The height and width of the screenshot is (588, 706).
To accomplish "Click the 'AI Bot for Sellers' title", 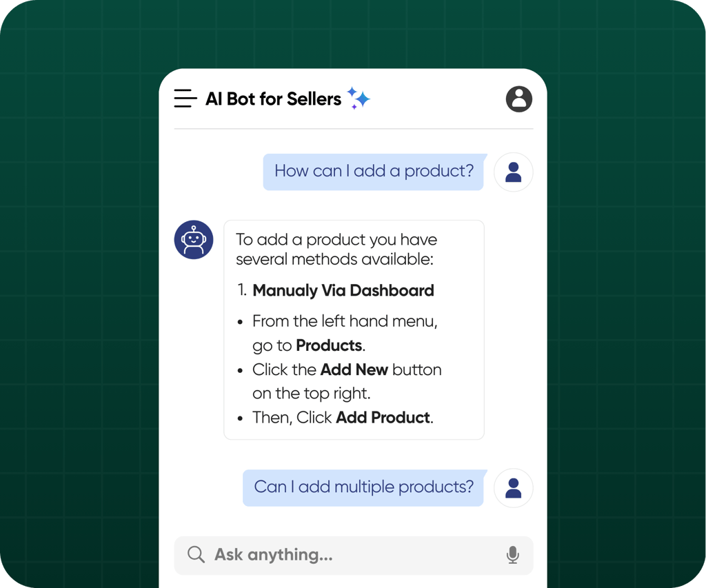I will 273,98.
